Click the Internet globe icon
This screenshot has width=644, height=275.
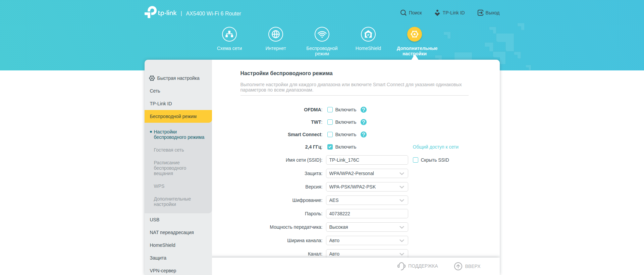(276, 34)
